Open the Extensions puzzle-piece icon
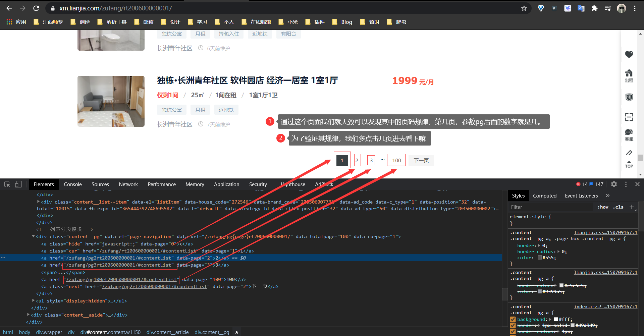This screenshot has width=644, height=336. [x=594, y=8]
